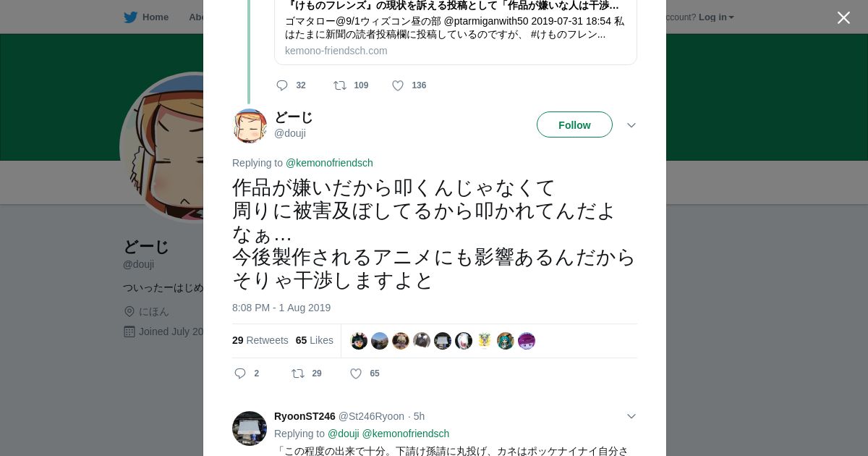Open the dropdown chevron on RyoonST246 reply
The width and height of the screenshot is (868, 456).
[631, 416]
